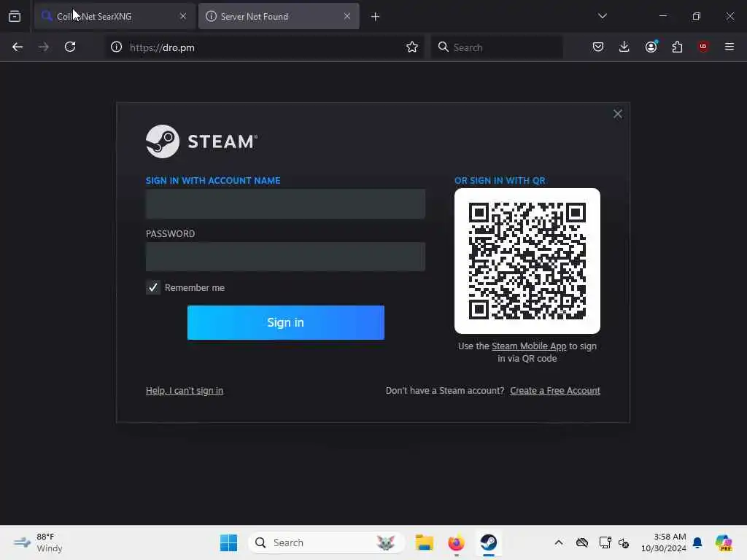Expand the list all tabs dropdown

pyautogui.click(x=602, y=16)
